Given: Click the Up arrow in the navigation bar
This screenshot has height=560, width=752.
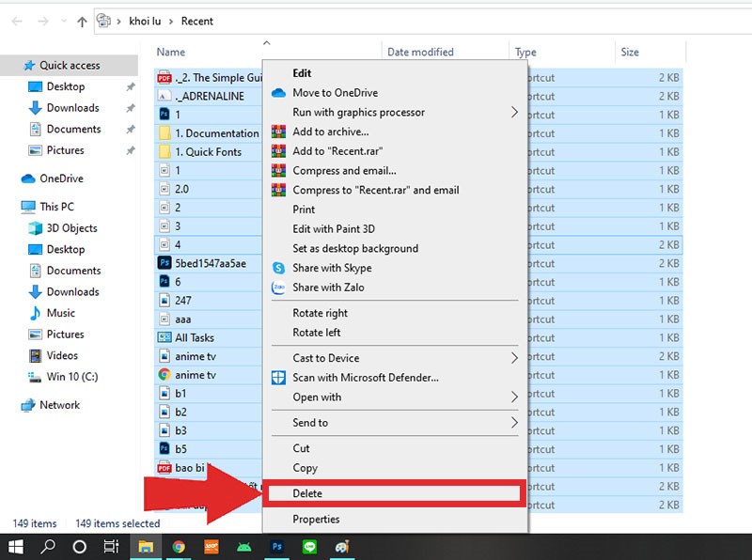Looking at the screenshot, I should [82, 22].
